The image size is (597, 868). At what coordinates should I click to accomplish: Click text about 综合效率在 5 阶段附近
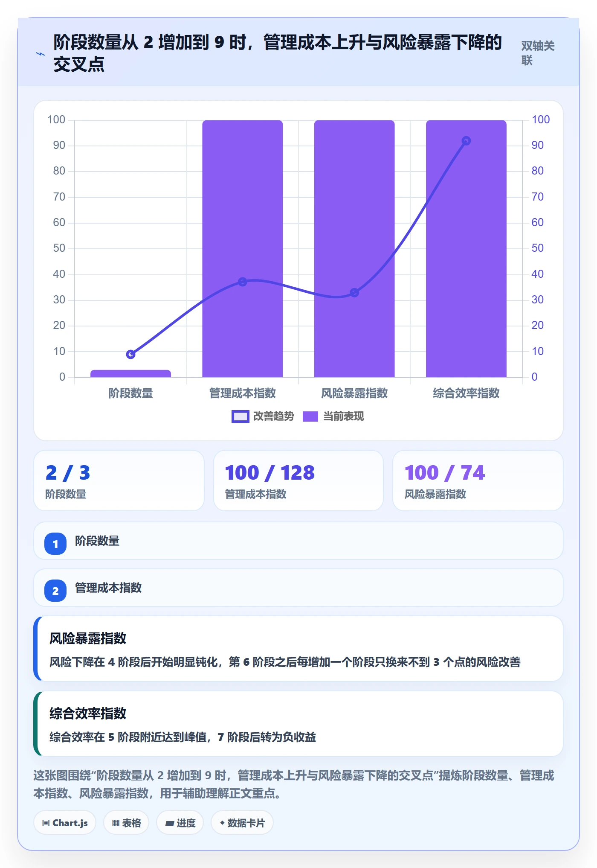[x=183, y=737]
